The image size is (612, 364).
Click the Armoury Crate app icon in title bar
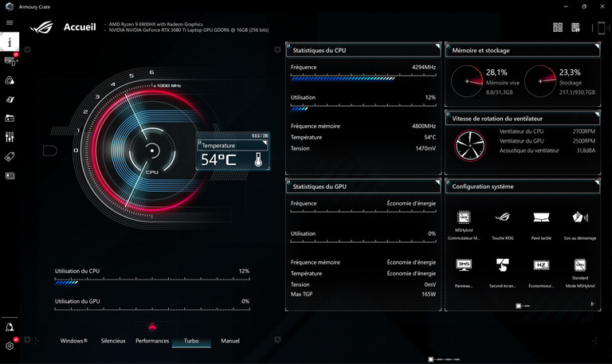[10, 6]
